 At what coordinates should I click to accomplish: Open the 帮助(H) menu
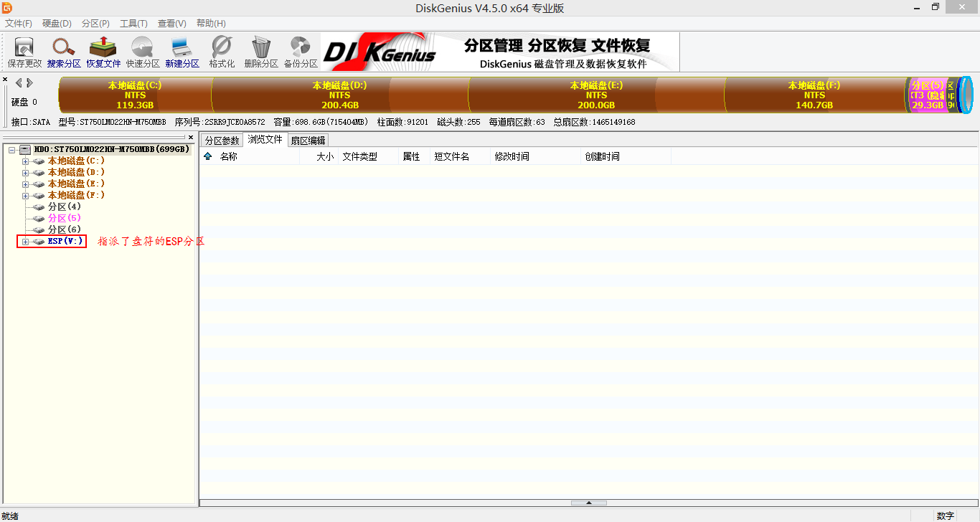[211, 24]
